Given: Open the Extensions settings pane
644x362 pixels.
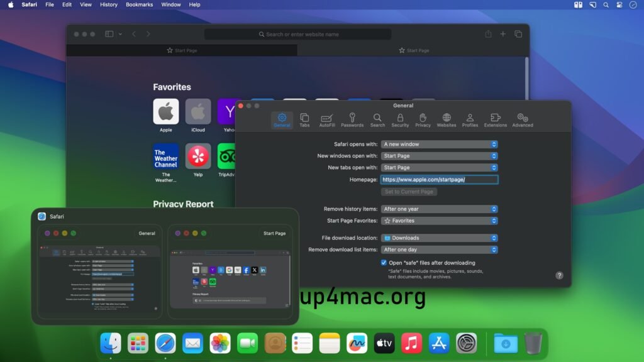Looking at the screenshot, I should (495, 119).
